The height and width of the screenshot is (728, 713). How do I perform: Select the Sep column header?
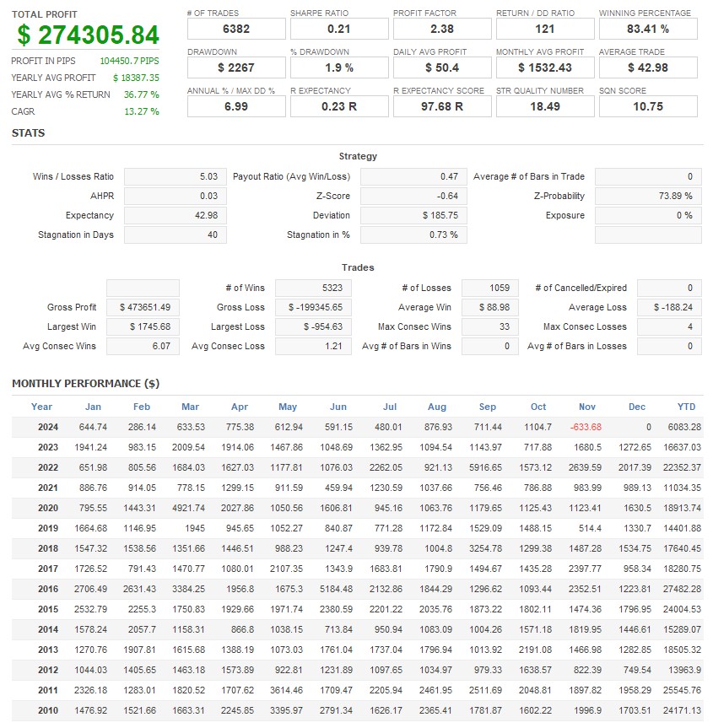tap(487, 407)
